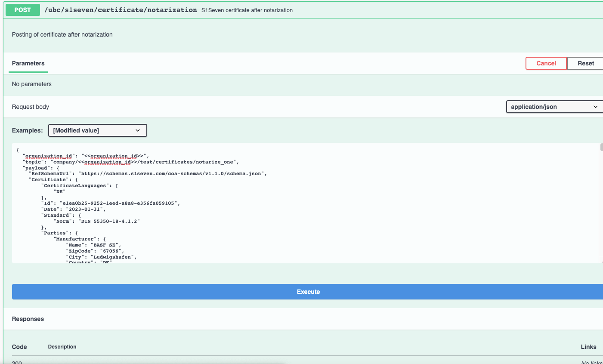Viewport: 603px width, 364px height.
Task: Click the green POST method badge
Action: coord(23,10)
